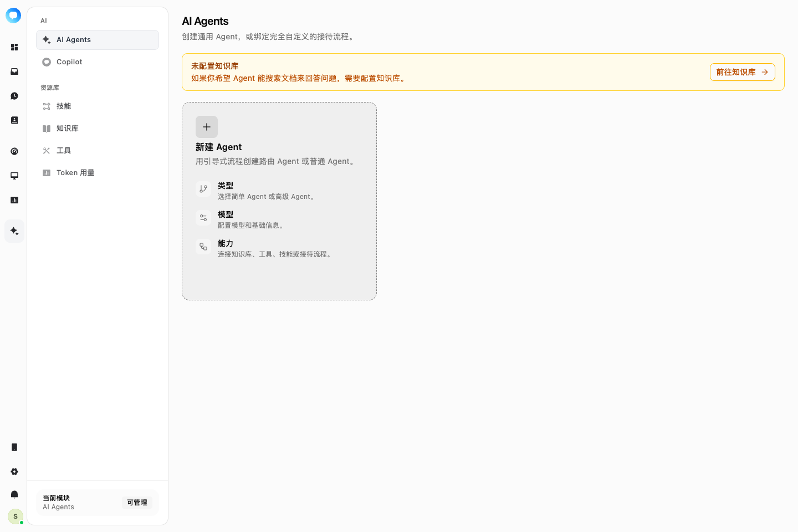Open 技能 under 资源库

[x=98, y=106]
